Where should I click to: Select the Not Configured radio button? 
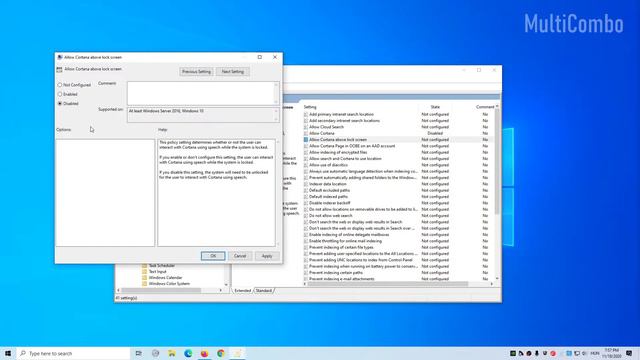60,85
